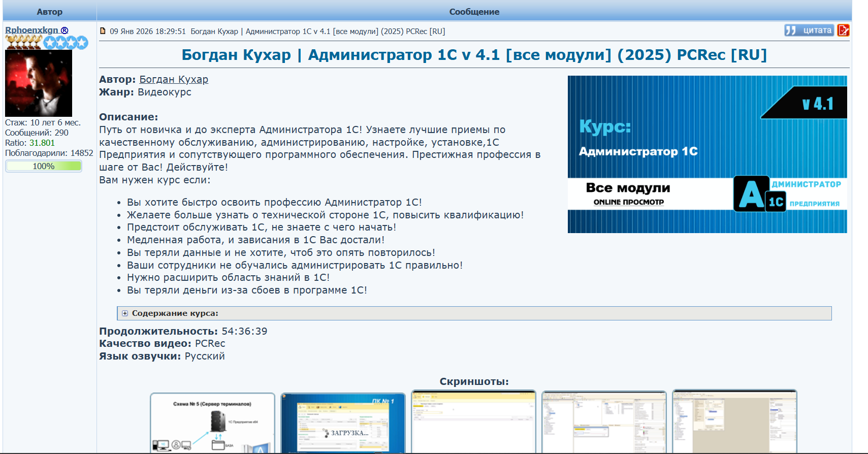Select the Ratio value 31.801
Viewport: 868px width, 454px height.
(x=42, y=143)
